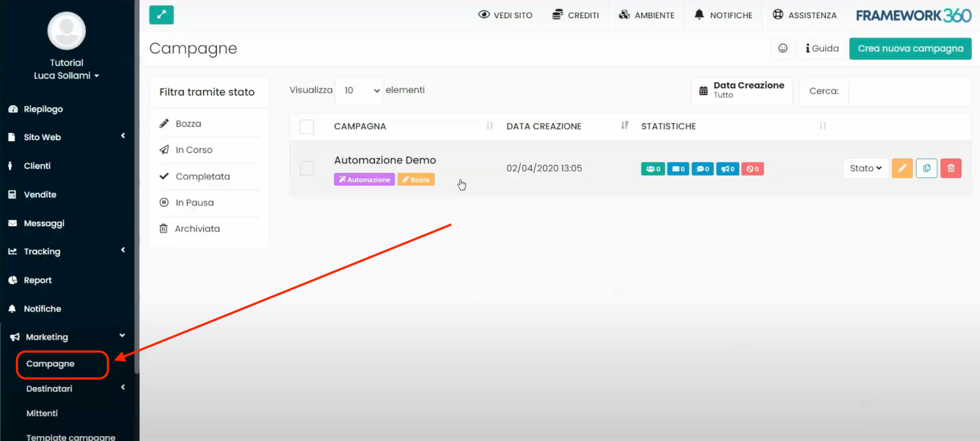Check the Automazione Demo row checkbox
Viewport: 980px width, 441px height.
click(307, 168)
